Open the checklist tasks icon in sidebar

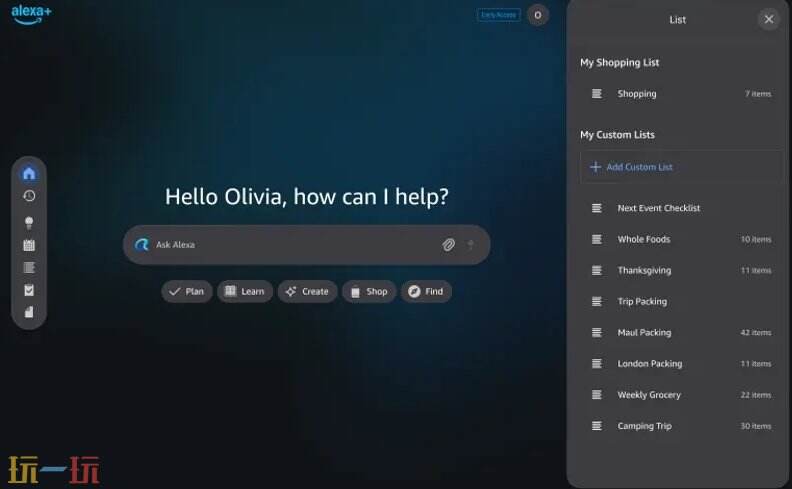click(29, 290)
